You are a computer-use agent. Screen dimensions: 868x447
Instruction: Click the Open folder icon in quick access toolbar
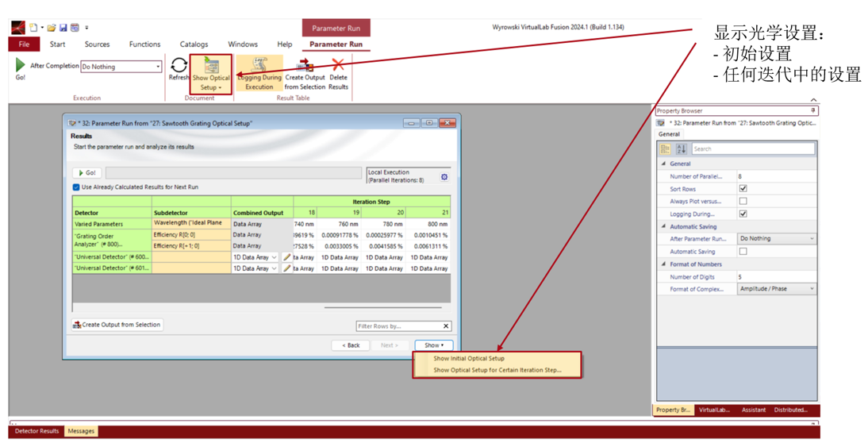(x=52, y=27)
